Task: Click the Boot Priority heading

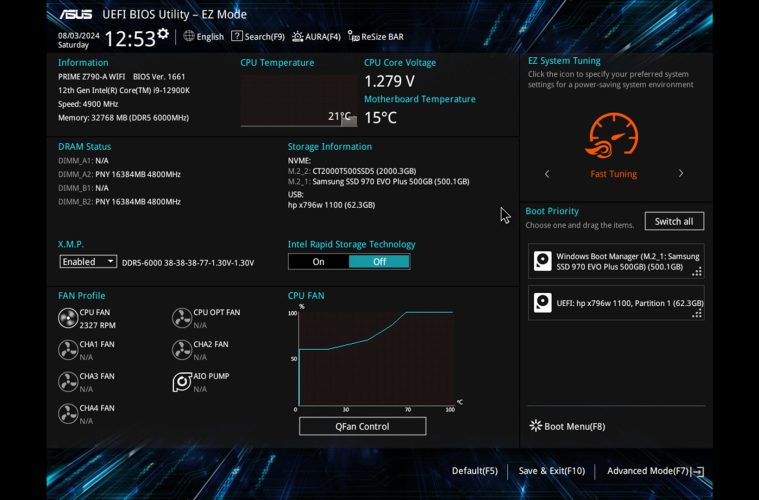Action: [x=552, y=211]
